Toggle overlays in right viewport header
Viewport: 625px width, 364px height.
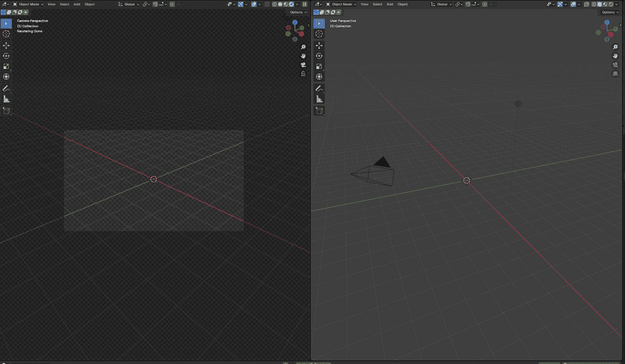pyautogui.click(x=573, y=5)
